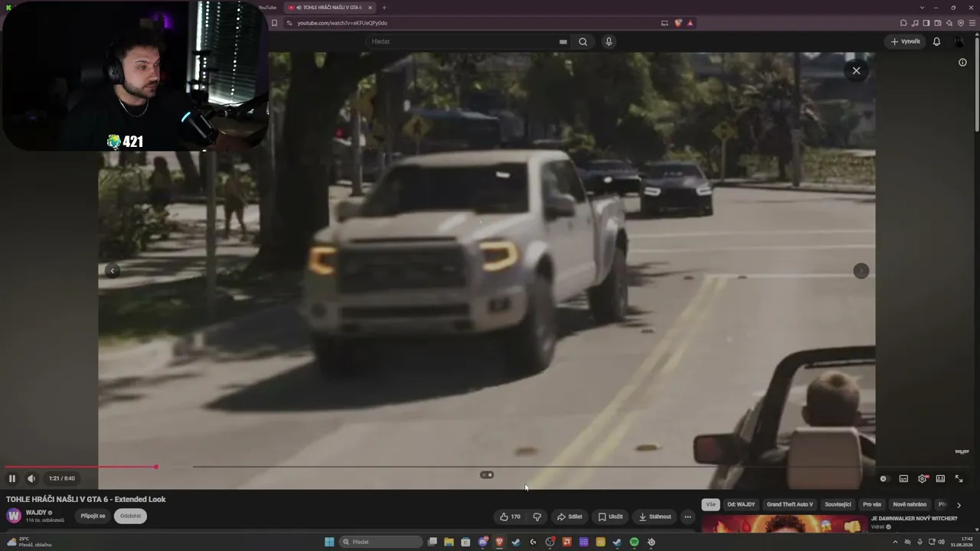Start voice search with the microphone

pos(609,42)
